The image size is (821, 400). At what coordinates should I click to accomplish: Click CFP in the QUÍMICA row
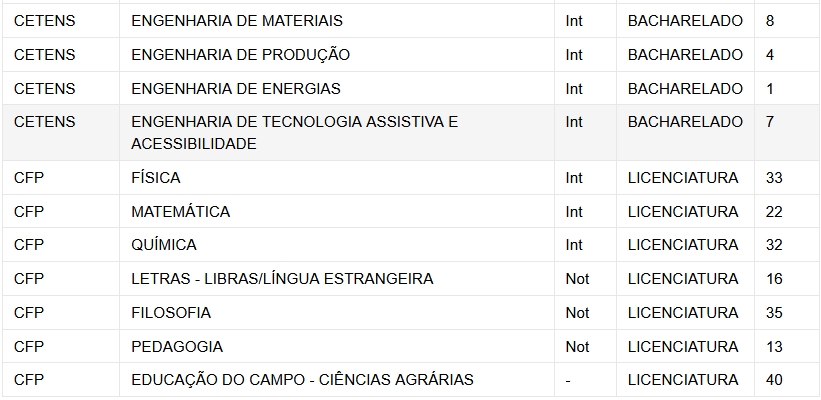pyautogui.click(x=29, y=245)
